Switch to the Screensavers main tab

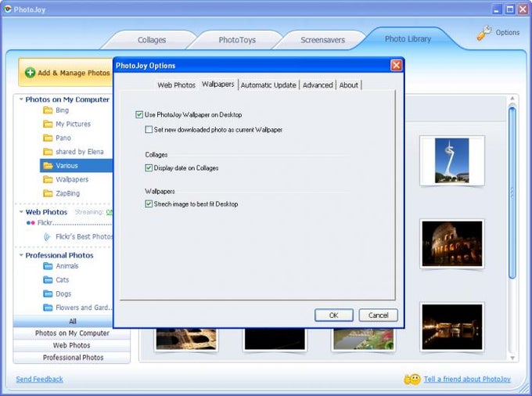click(322, 40)
